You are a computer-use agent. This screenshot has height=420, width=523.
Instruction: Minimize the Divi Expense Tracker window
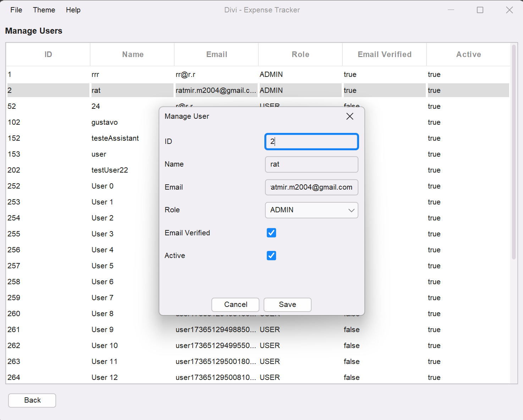pos(451,10)
